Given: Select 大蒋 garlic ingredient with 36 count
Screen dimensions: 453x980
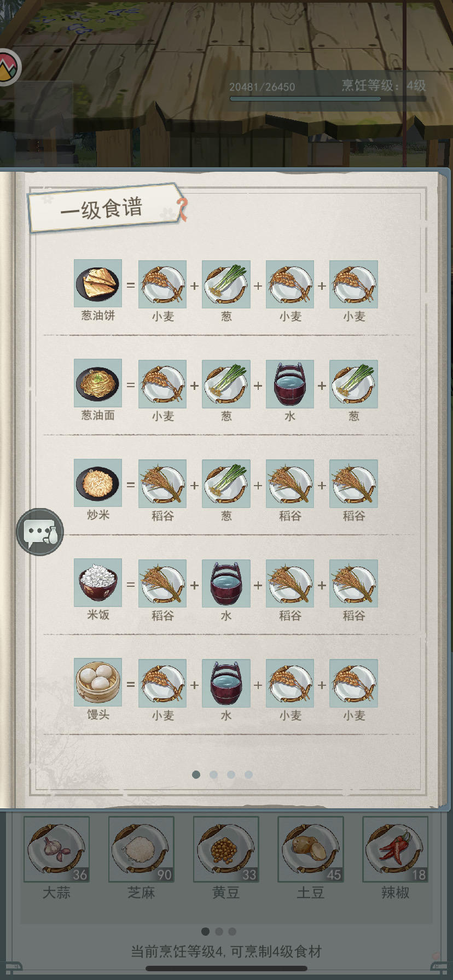Looking at the screenshot, I should pos(57,849).
